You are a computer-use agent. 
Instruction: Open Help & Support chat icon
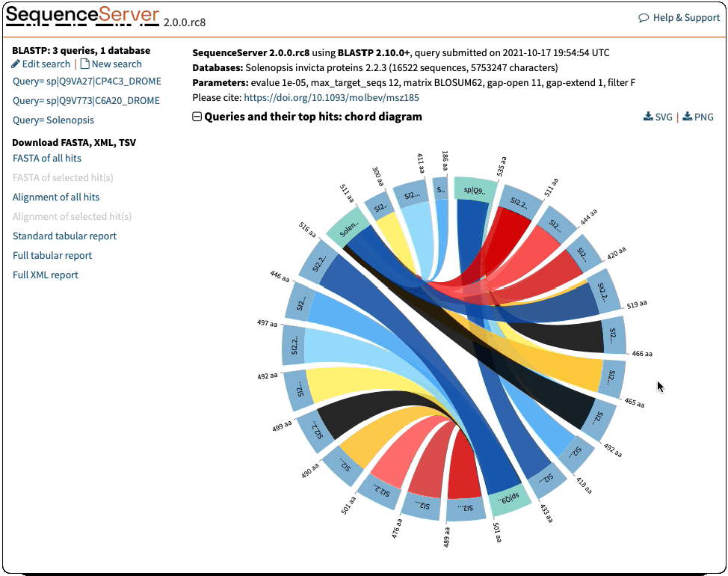point(644,18)
